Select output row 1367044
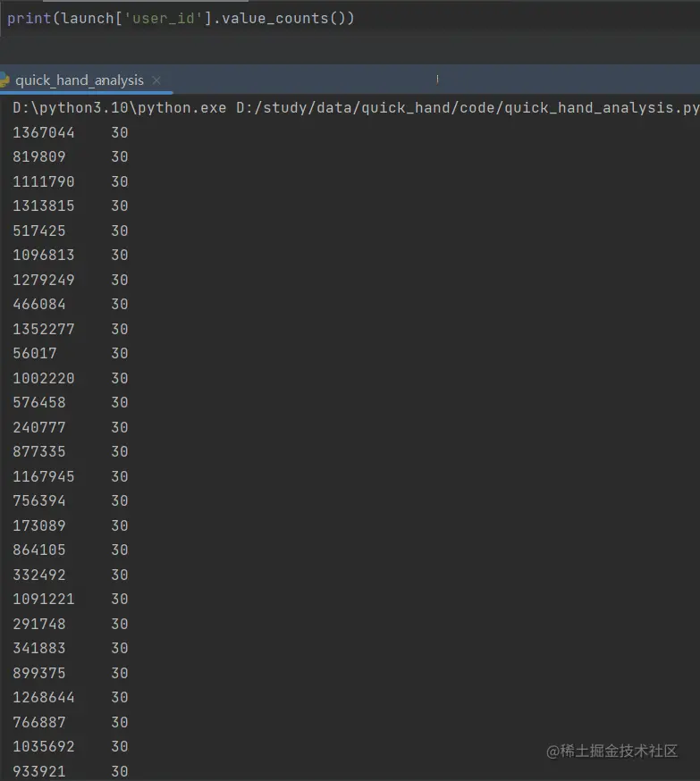This screenshot has height=781, width=700. tap(71, 132)
